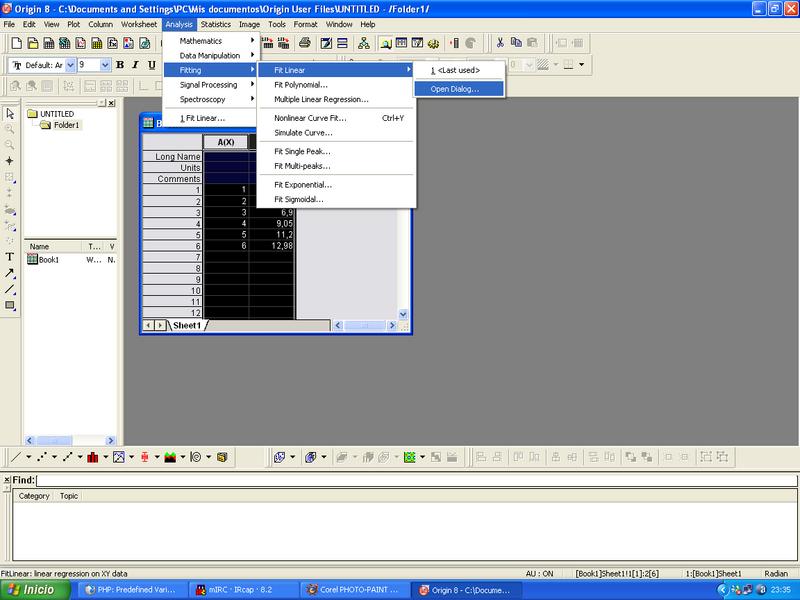Viewport: 800px width, 600px height.
Task: Expand the Signal Processing submenu
Action: 209,85
